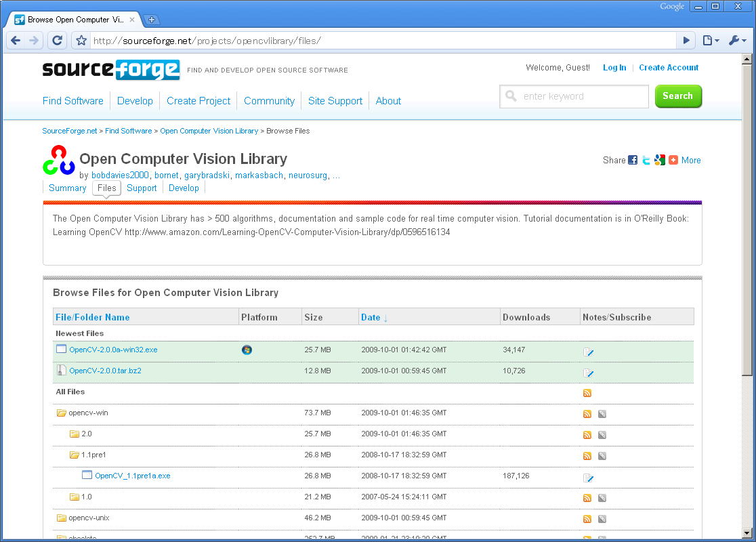This screenshot has width=756, height=542.
Task: Switch to the project Support tab
Action: [x=142, y=188]
